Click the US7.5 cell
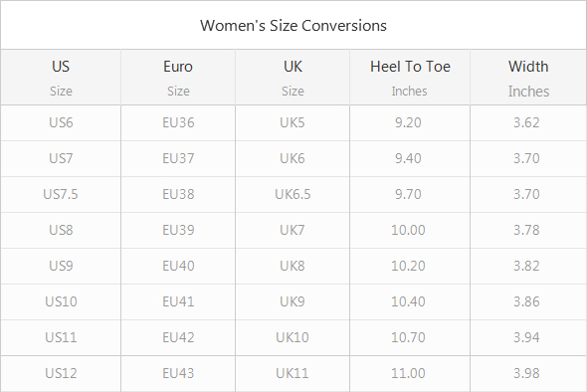 61,195
